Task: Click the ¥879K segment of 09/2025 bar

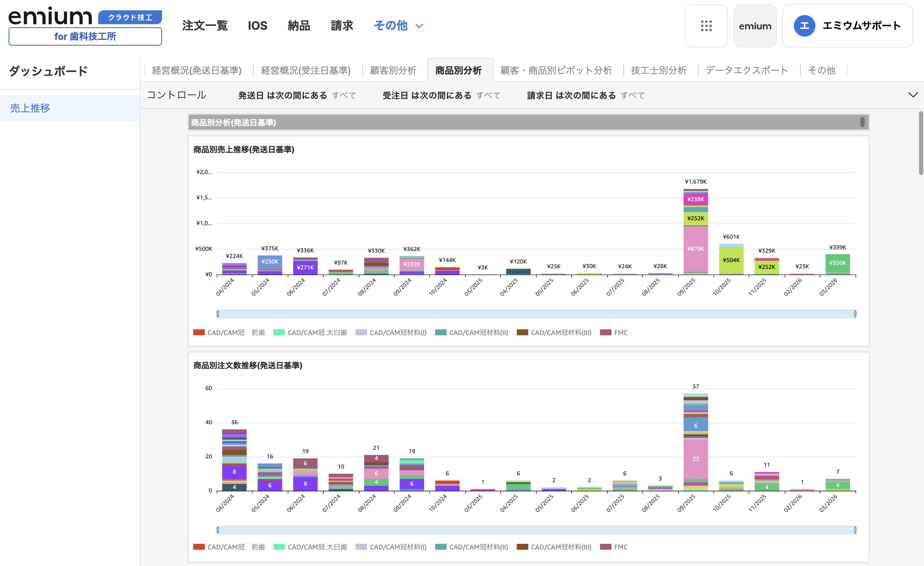Action: pos(695,249)
